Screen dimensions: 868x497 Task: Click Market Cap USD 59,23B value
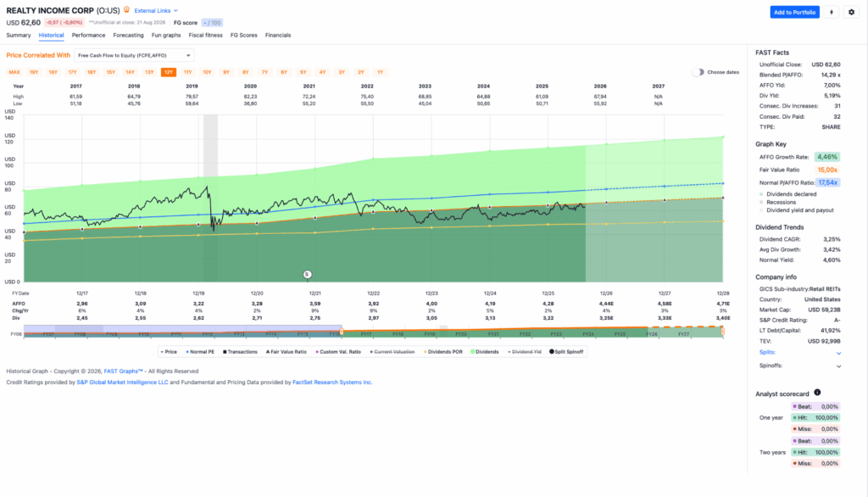(824, 310)
